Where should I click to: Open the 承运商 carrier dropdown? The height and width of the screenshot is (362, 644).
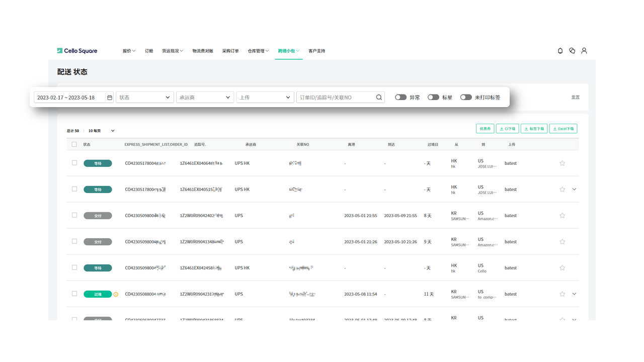tap(205, 98)
